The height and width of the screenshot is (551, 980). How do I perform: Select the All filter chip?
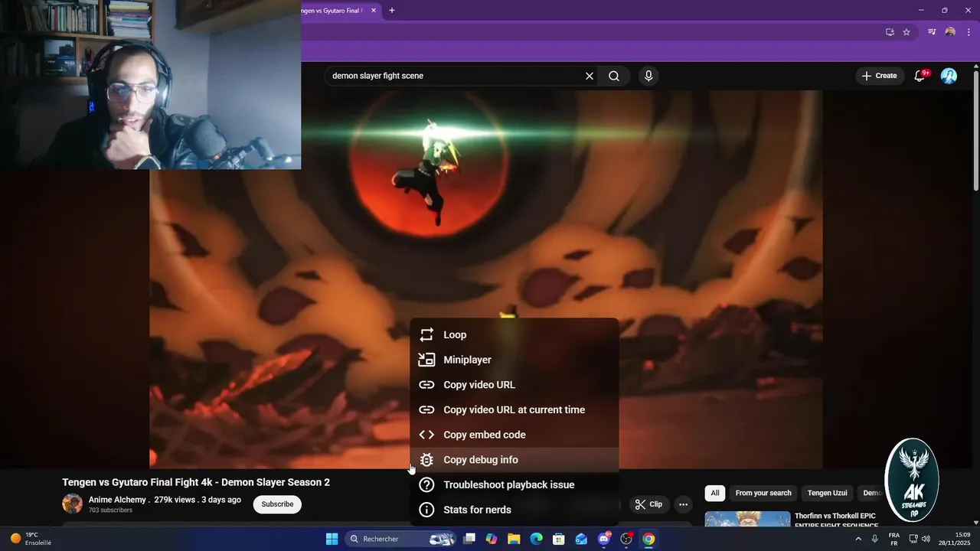[715, 493]
